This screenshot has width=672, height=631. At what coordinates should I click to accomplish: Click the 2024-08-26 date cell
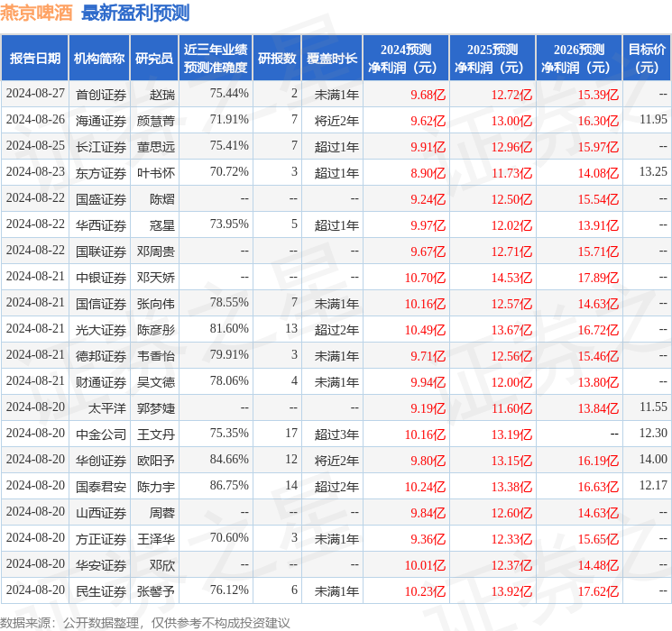coord(35,120)
